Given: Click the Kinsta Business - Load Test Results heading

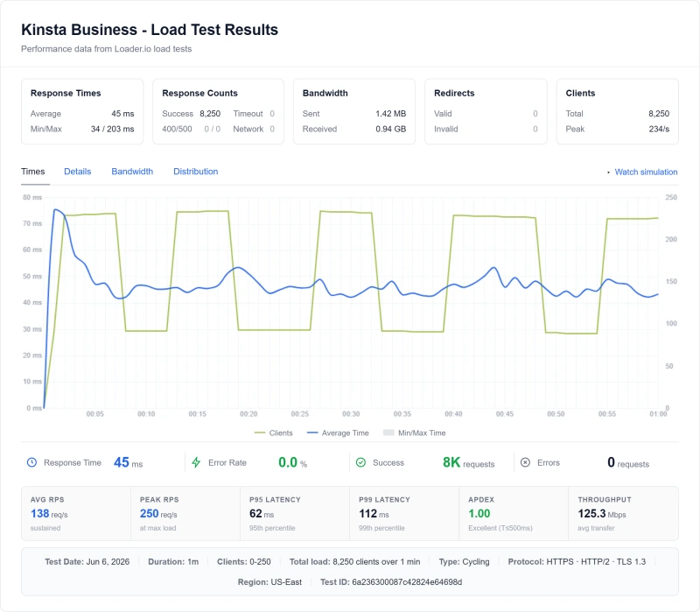Looking at the screenshot, I should [150, 30].
